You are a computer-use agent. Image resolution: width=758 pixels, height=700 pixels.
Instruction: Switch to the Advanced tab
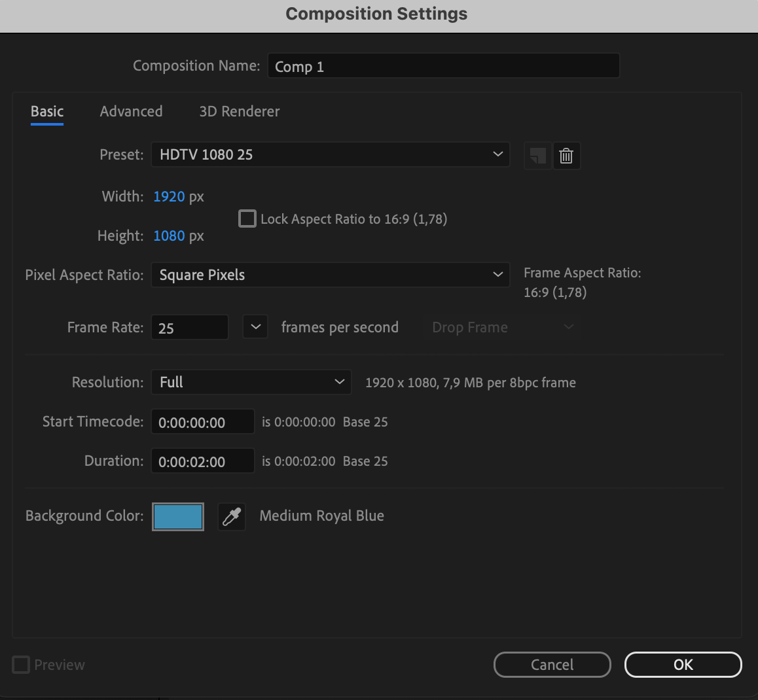(x=131, y=111)
